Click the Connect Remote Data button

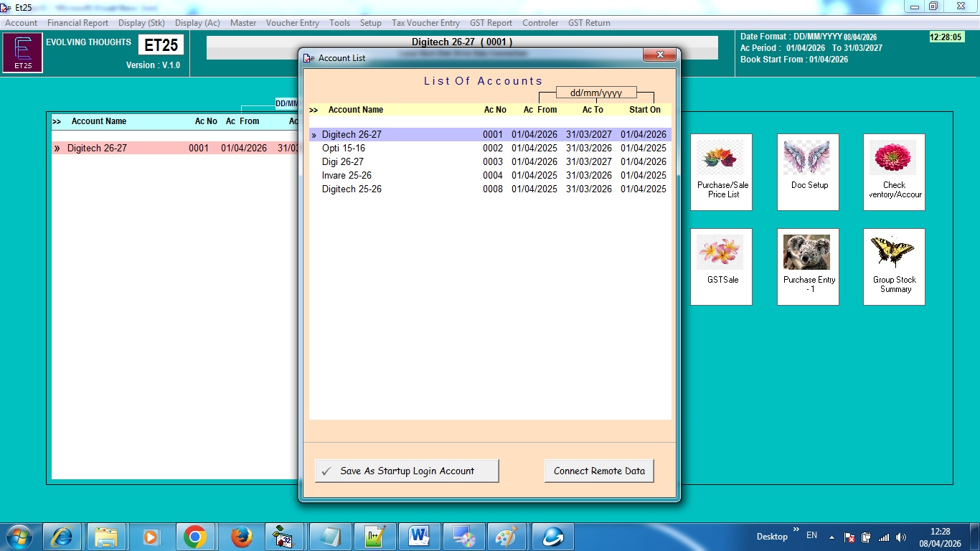(x=599, y=471)
